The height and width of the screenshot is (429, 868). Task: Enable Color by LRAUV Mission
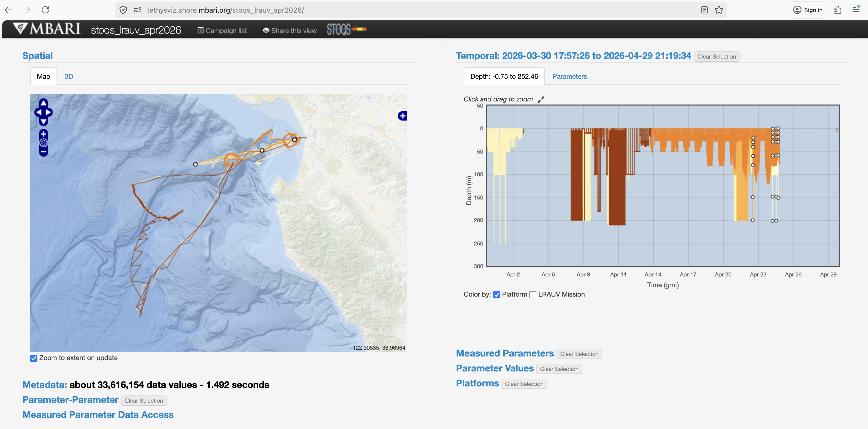tap(533, 295)
